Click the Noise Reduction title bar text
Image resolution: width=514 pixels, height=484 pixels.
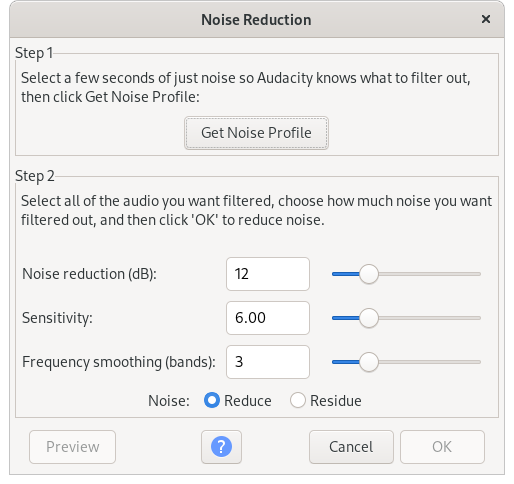click(x=256, y=20)
